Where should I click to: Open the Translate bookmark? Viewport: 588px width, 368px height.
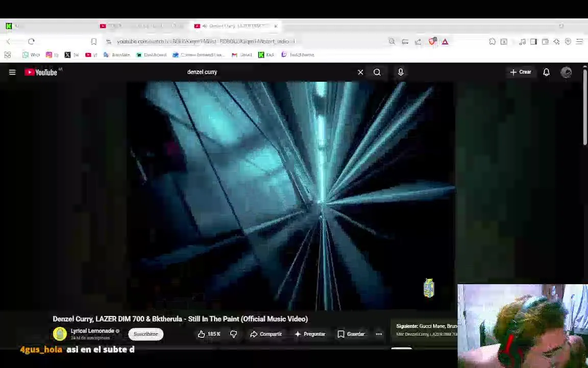pos(116,55)
